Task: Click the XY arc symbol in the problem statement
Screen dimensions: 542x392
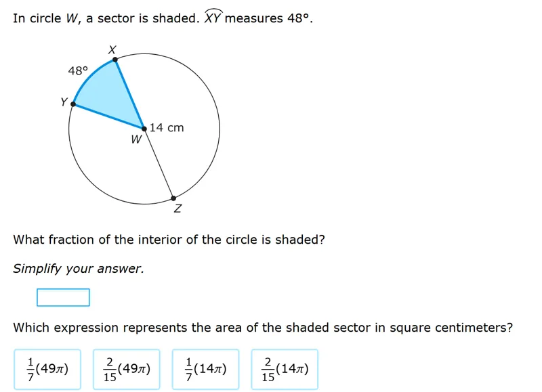Action: coord(213,16)
